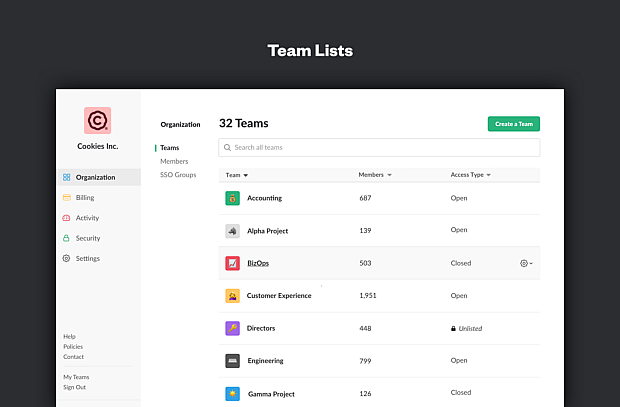
Task: Click the Organization heading above Teams
Action: click(x=180, y=125)
